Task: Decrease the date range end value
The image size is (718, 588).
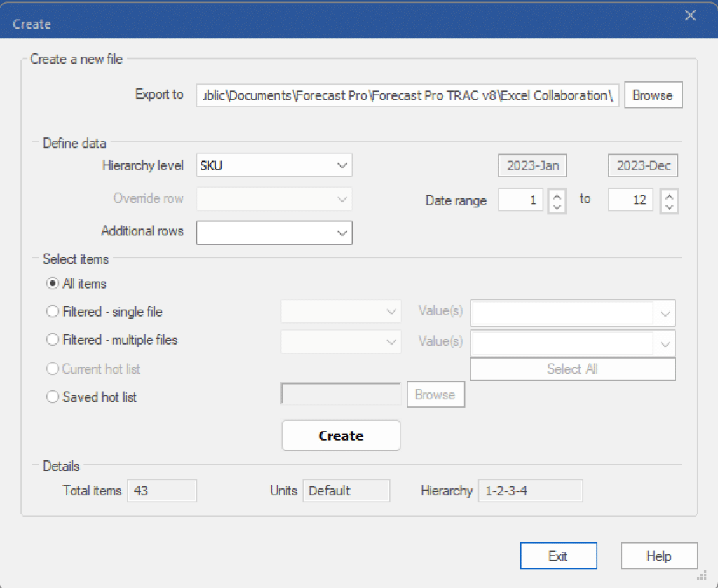Action: pyautogui.click(x=669, y=207)
